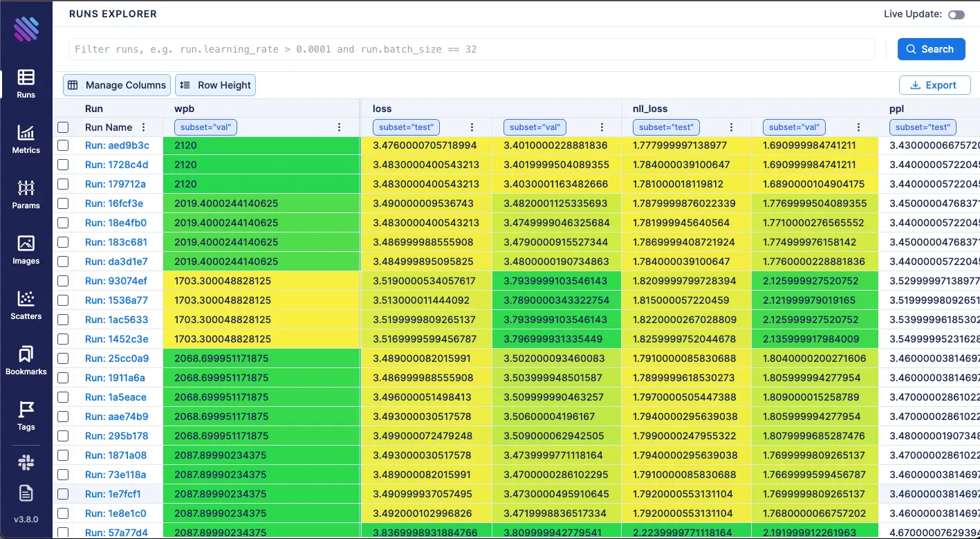Open run link Run: 1911a6a
Screen dimensions: 980x539
115,378
